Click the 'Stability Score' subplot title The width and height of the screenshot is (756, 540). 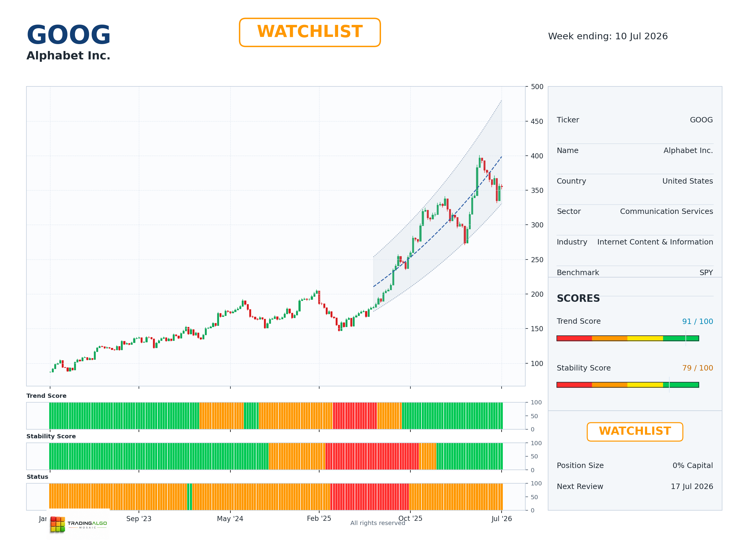pos(51,436)
